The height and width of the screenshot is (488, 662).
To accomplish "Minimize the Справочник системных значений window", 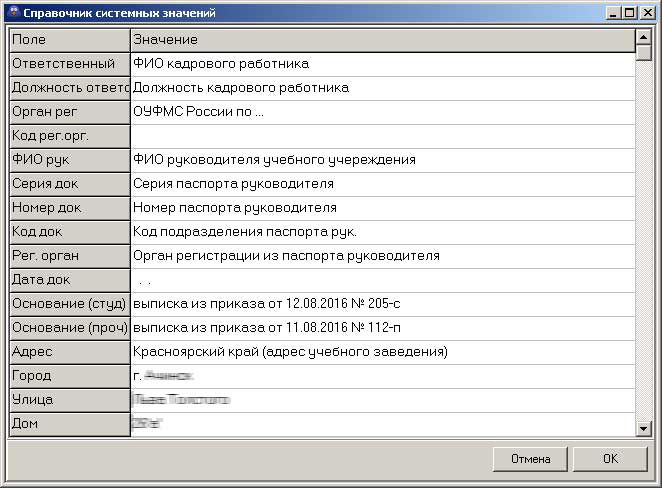I will pyautogui.click(x=613, y=13).
